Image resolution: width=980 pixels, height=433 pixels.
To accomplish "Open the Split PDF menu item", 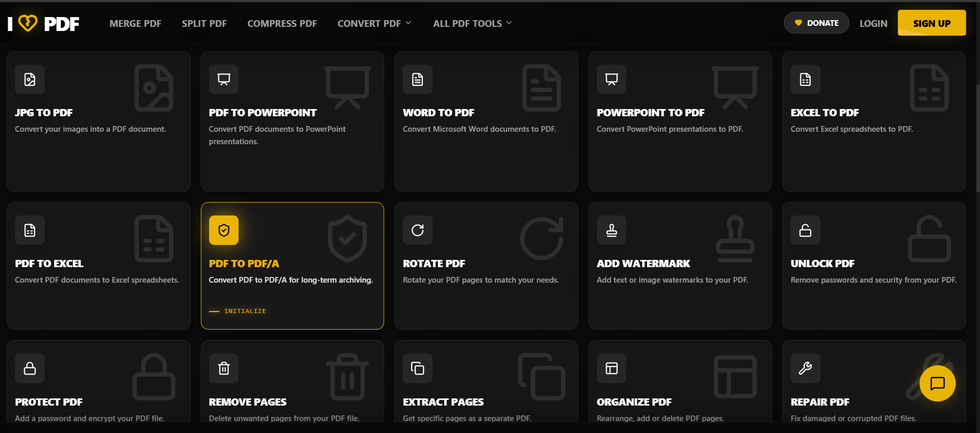I will coord(204,23).
